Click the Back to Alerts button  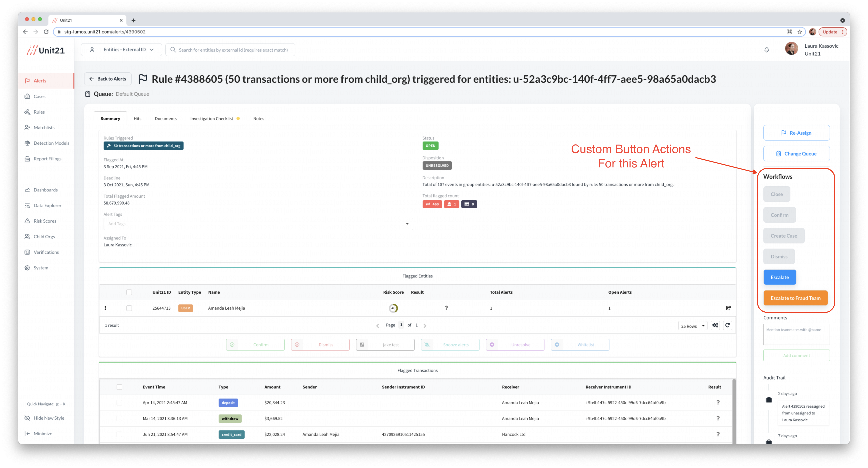[108, 79]
